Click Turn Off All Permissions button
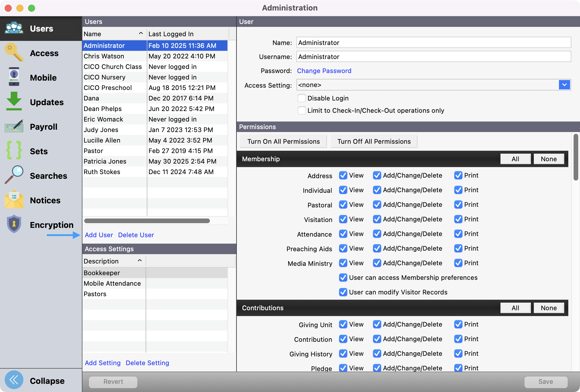 (374, 141)
